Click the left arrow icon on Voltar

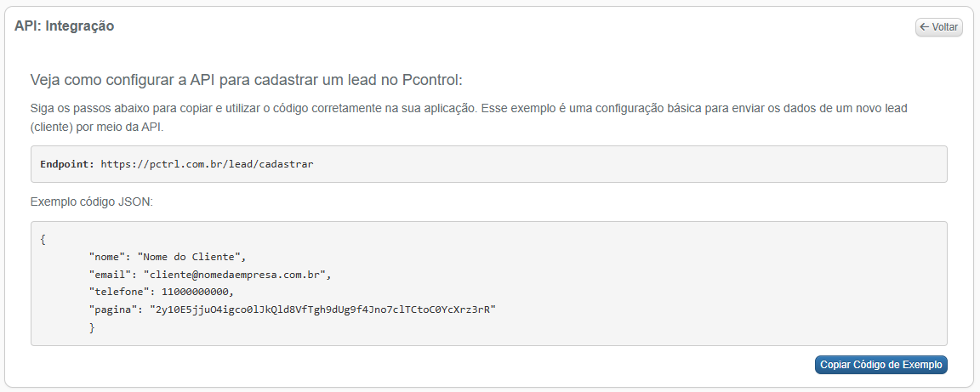[925, 27]
